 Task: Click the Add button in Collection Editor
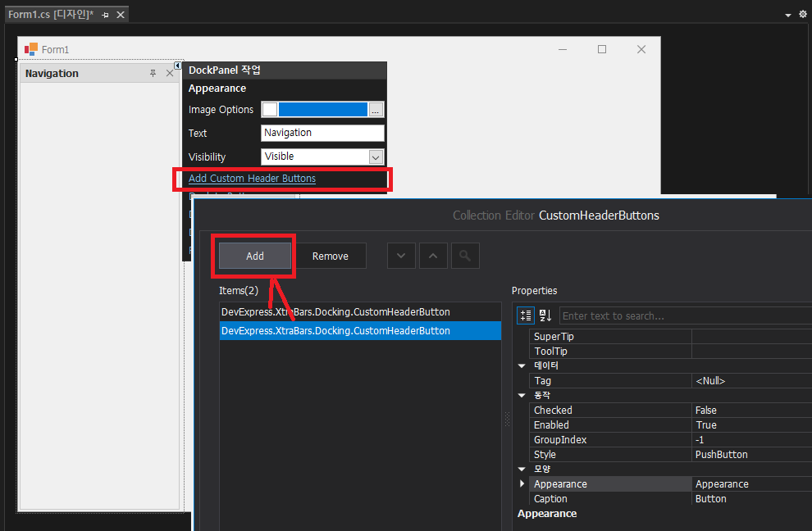(x=255, y=256)
